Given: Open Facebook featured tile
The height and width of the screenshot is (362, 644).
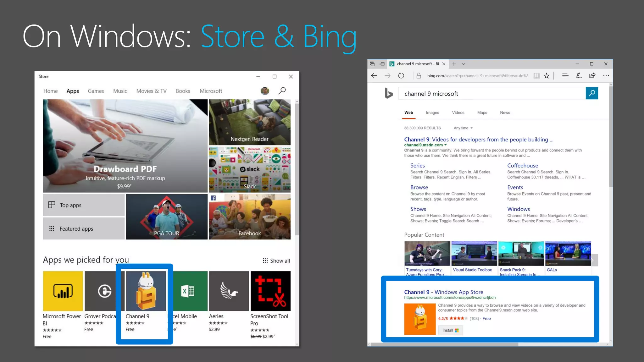Looking at the screenshot, I should pyautogui.click(x=250, y=217).
